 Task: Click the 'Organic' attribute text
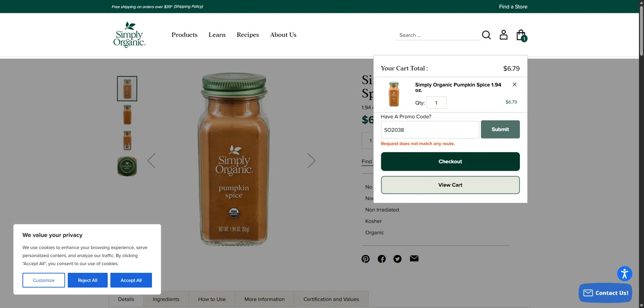tap(375, 233)
